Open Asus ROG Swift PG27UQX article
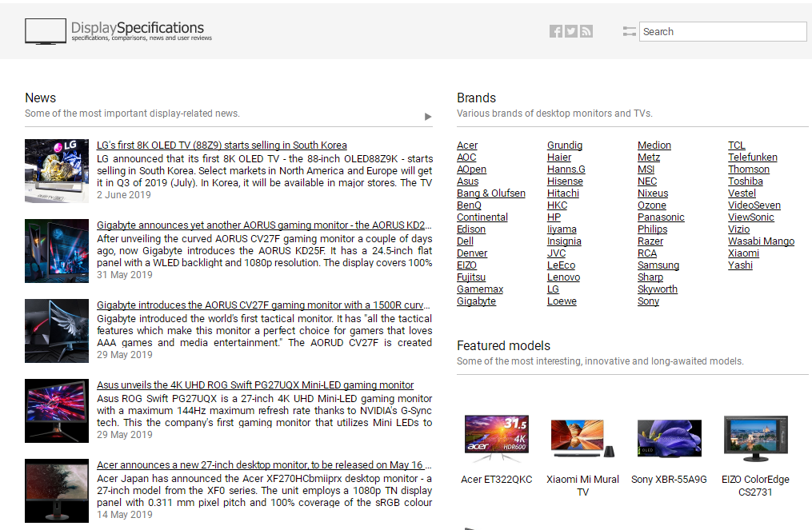 255,385
